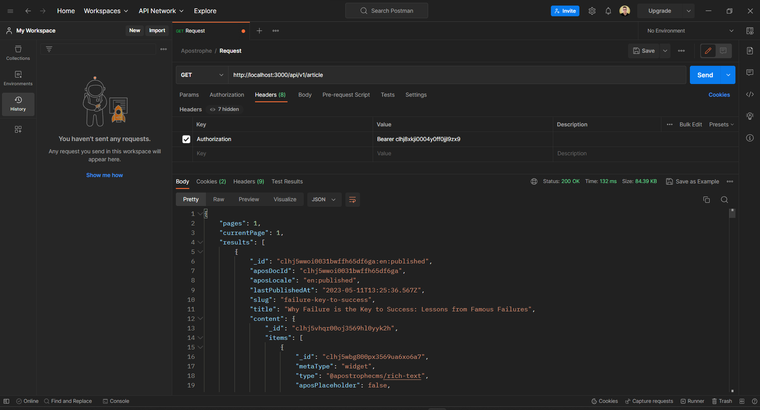The height and width of the screenshot is (410, 760).
Task: Open response Cookies (2) tab
Action: coord(211,182)
